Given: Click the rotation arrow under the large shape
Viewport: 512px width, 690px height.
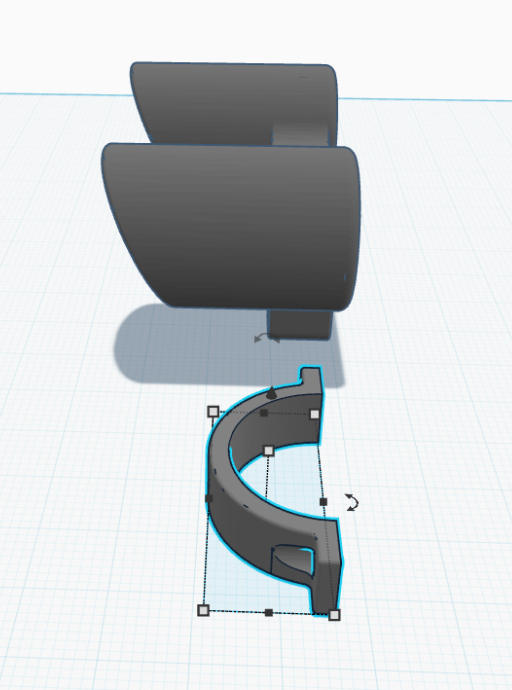Looking at the screenshot, I should point(267,338).
